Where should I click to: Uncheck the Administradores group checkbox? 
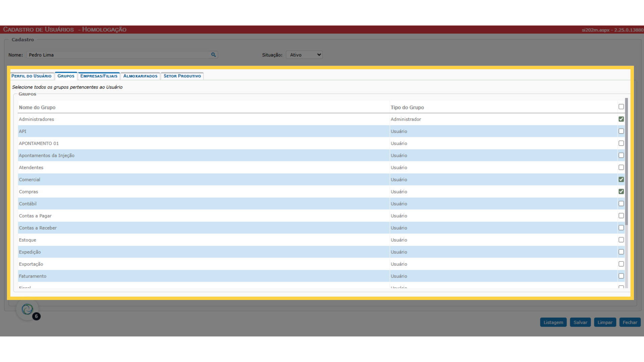coord(621,119)
